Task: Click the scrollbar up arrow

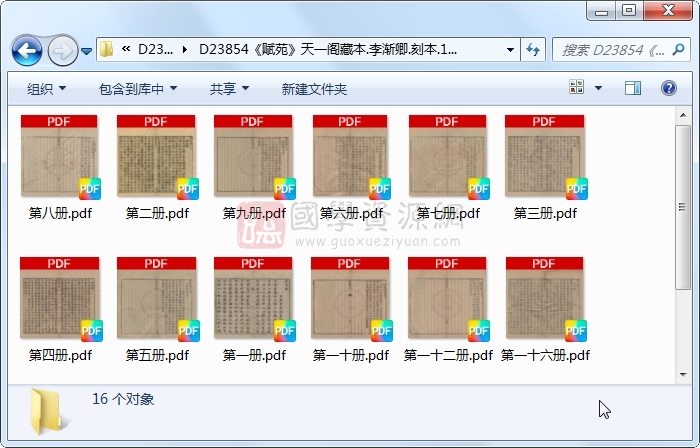Action: click(683, 115)
